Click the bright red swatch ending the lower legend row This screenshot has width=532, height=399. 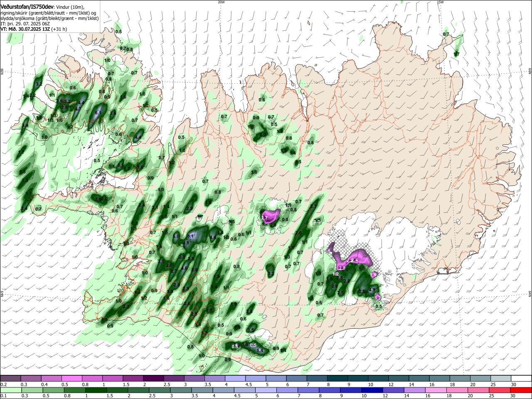[521, 390]
